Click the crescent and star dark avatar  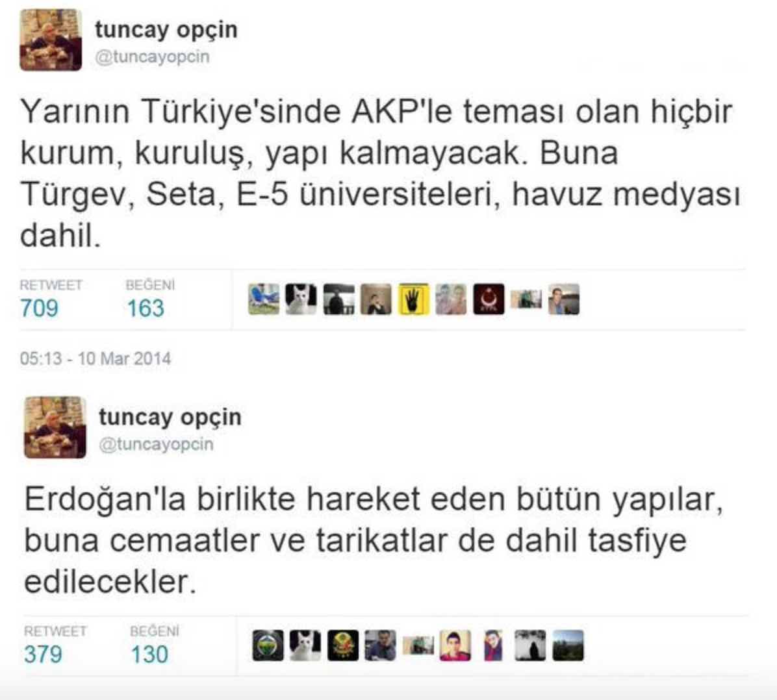[x=489, y=299]
